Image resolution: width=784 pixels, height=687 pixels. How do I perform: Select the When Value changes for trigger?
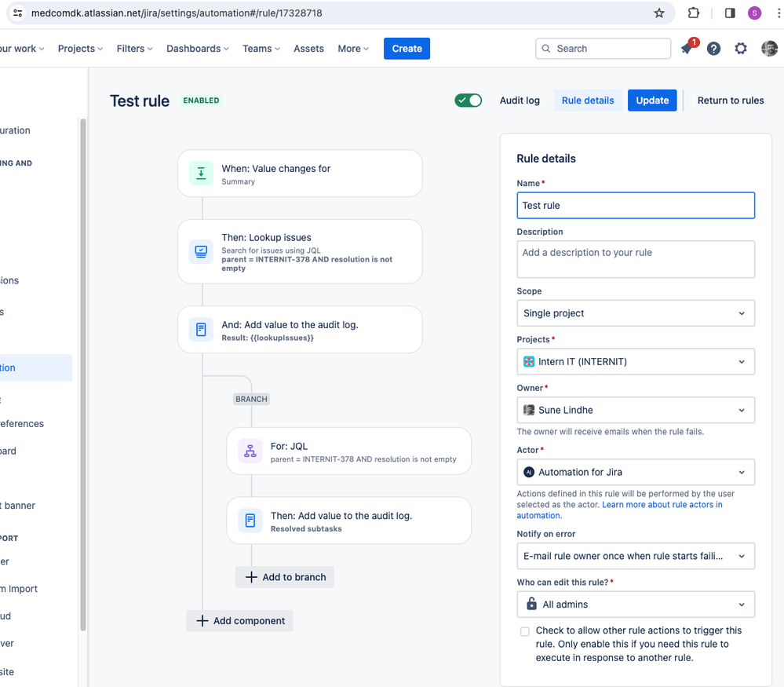(300, 174)
